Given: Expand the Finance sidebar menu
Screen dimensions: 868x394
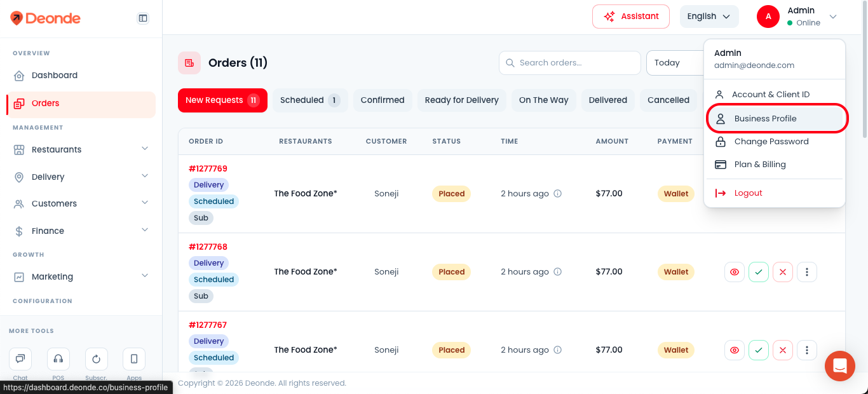Looking at the screenshot, I should 81,231.
